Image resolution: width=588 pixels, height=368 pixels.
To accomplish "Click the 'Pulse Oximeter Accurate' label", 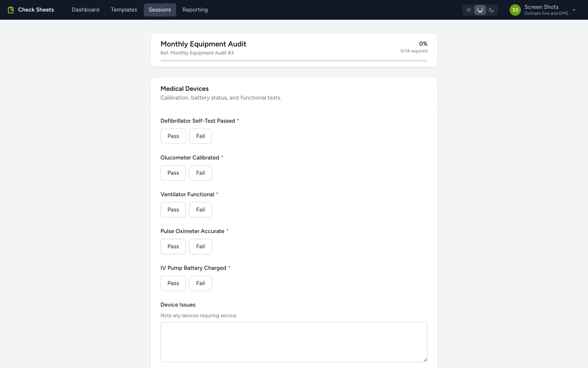I will pos(193,231).
